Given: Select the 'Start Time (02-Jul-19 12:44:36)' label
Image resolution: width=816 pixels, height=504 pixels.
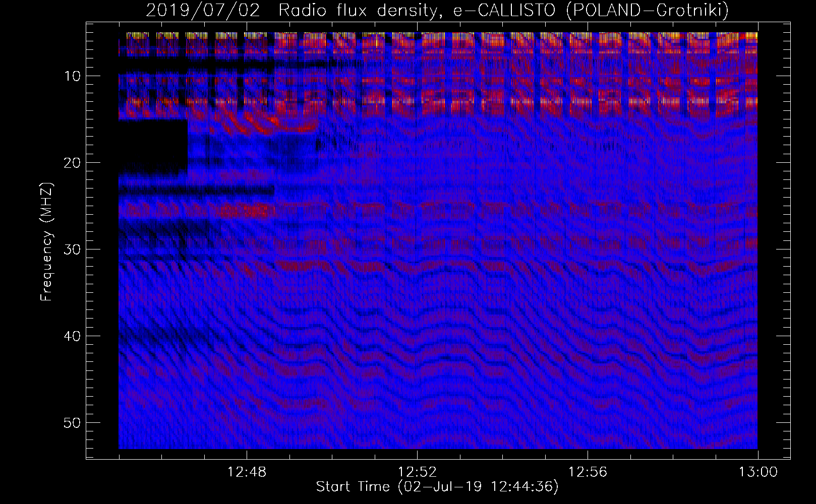Looking at the screenshot, I should coord(437,487).
